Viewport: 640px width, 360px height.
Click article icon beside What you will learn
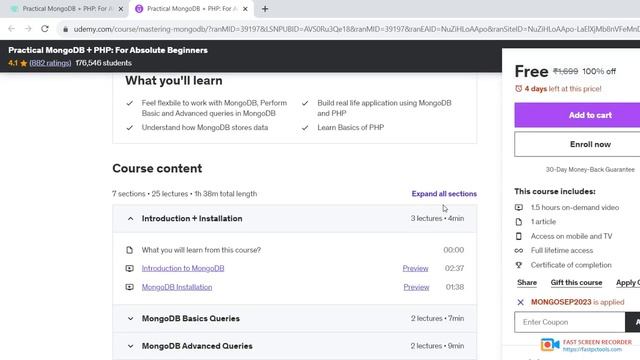click(129, 250)
